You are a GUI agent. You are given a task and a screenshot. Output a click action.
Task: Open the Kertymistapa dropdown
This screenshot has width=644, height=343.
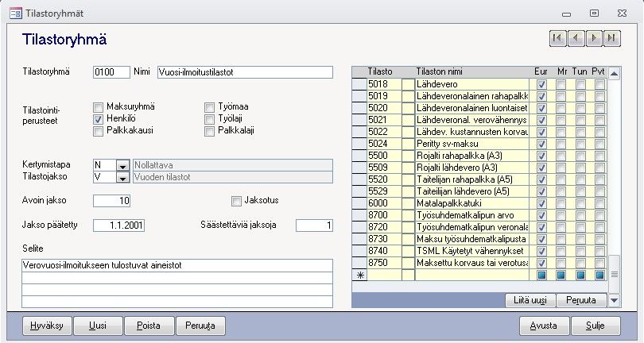pyautogui.click(x=122, y=165)
